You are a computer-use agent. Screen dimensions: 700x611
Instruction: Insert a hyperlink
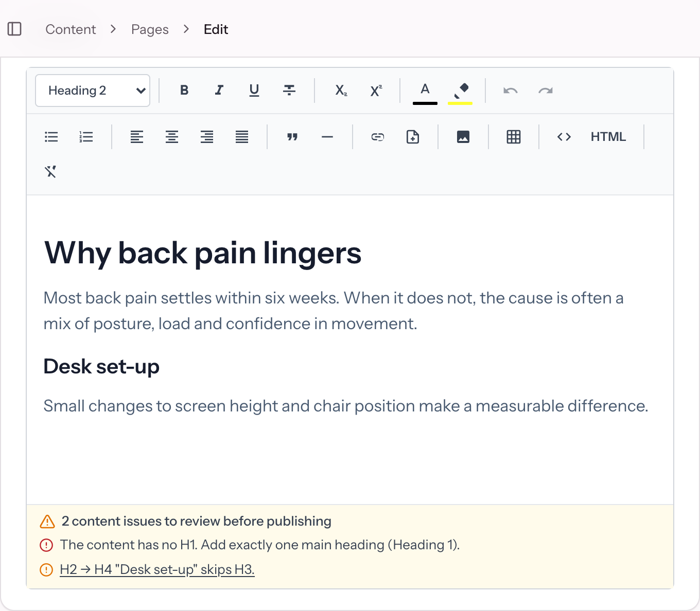378,137
